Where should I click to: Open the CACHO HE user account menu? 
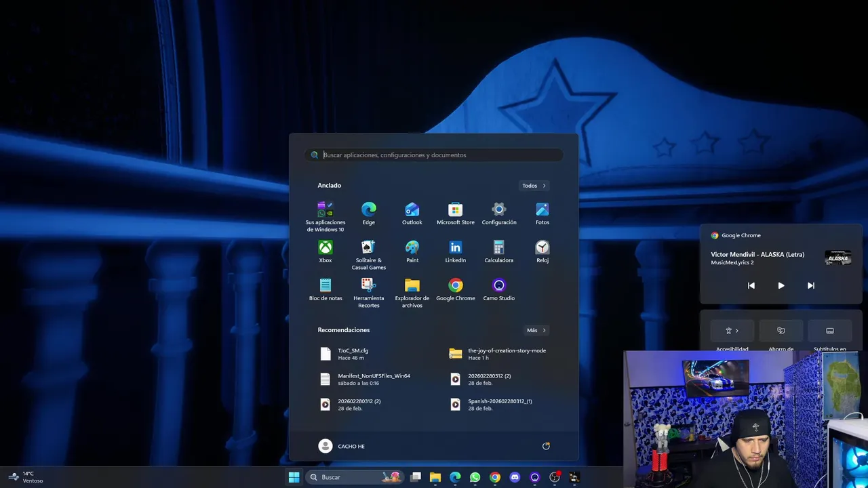[x=342, y=446]
